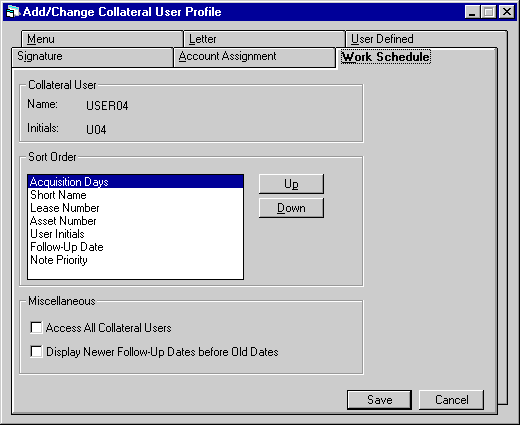Select the Work Schedule tab
The image size is (520, 425).
386,57
